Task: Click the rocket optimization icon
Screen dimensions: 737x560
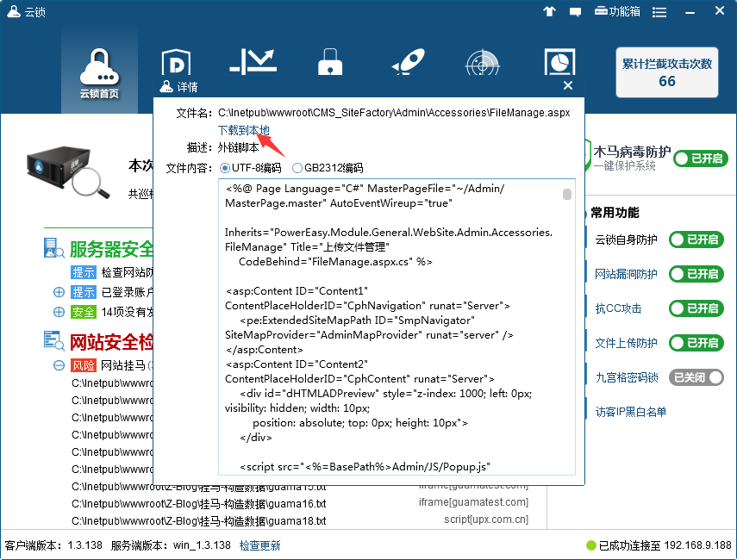Action: [405, 64]
